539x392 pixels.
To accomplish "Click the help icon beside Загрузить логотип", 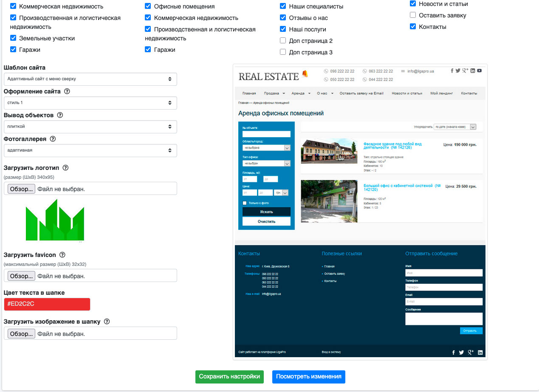I will pyautogui.click(x=65, y=168).
